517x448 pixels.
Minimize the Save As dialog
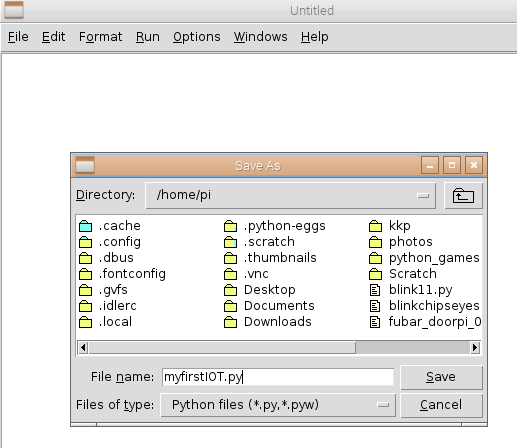tap(430, 165)
